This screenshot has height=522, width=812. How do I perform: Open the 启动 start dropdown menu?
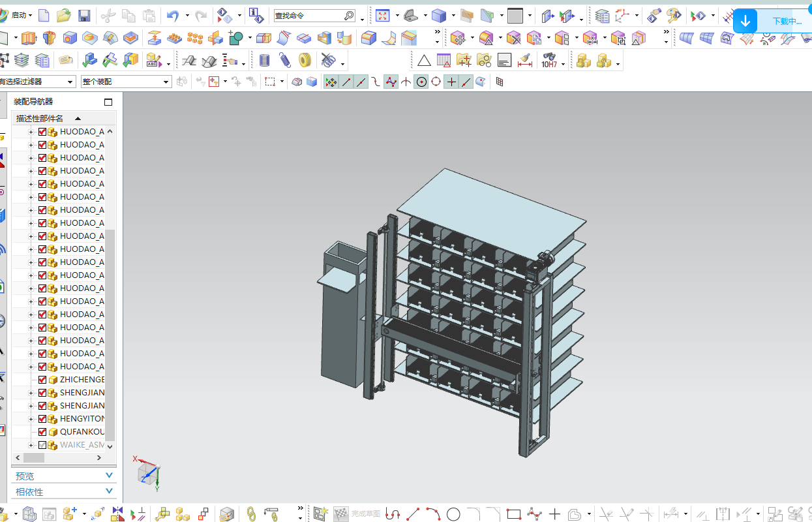[x=22, y=15]
